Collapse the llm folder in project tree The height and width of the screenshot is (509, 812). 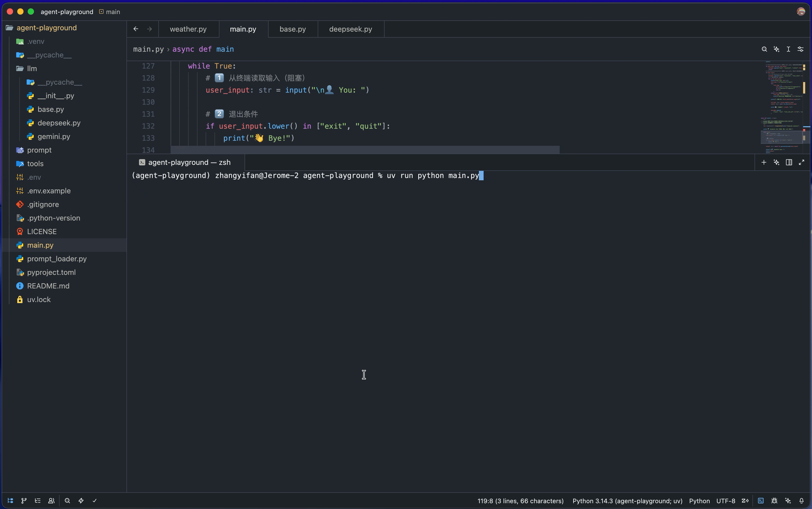point(32,68)
